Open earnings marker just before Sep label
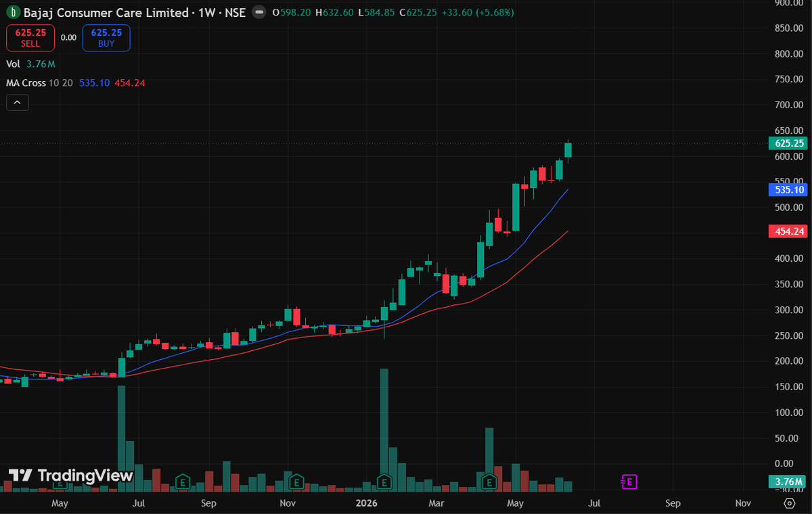 181,482
